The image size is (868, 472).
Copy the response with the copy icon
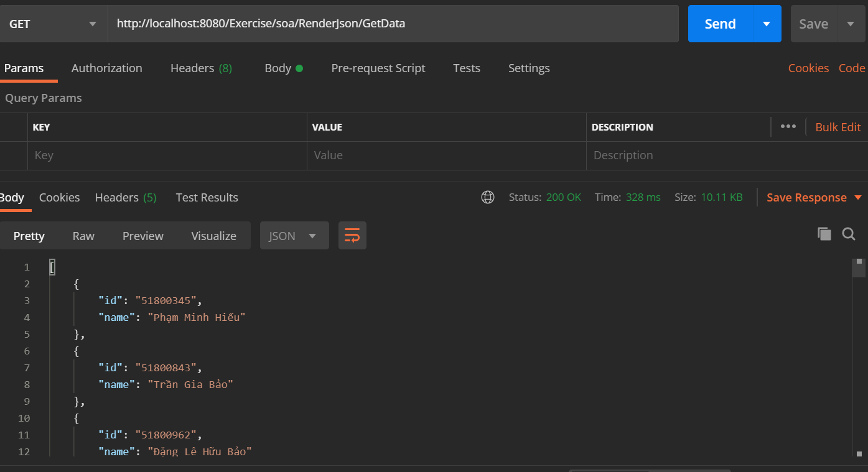point(824,234)
